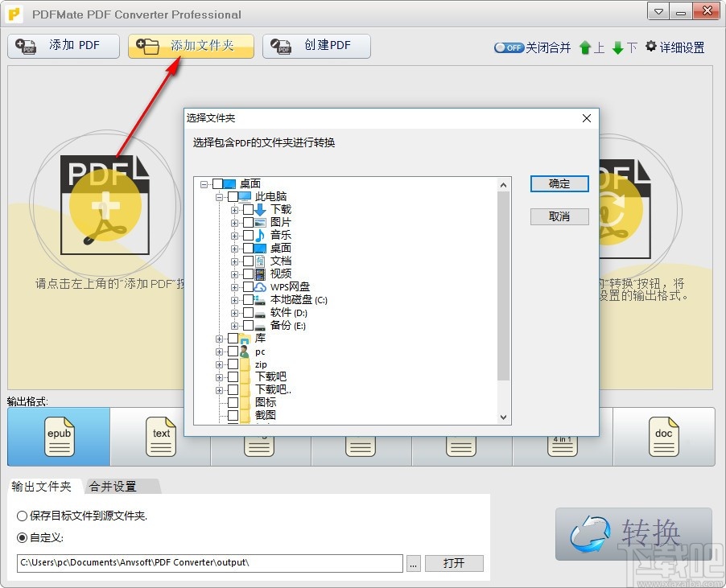The height and width of the screenshot is (588, 726).
Task: Click the Add Folder (添加文件夹) button
Action: pos(191,46)
